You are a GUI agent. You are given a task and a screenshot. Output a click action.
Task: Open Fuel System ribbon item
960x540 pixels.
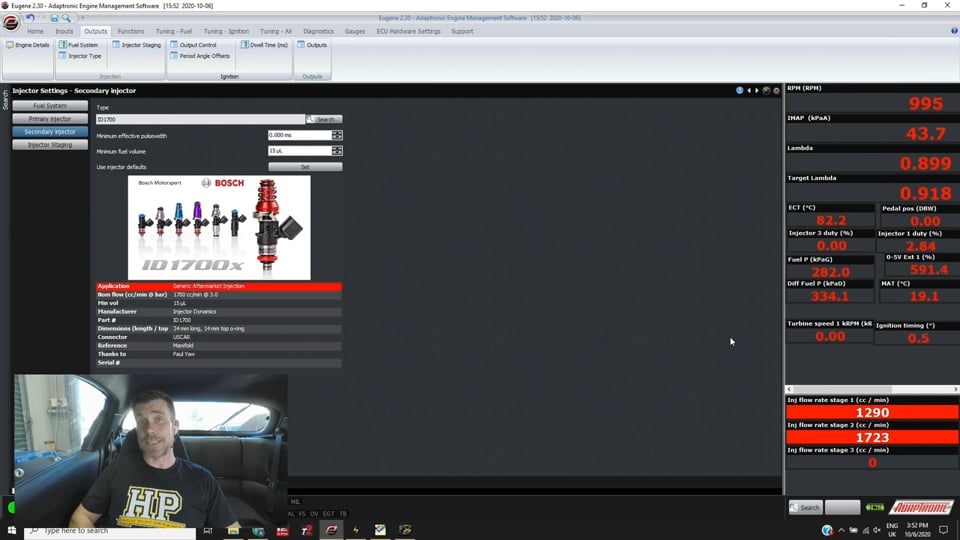(78, 45)
